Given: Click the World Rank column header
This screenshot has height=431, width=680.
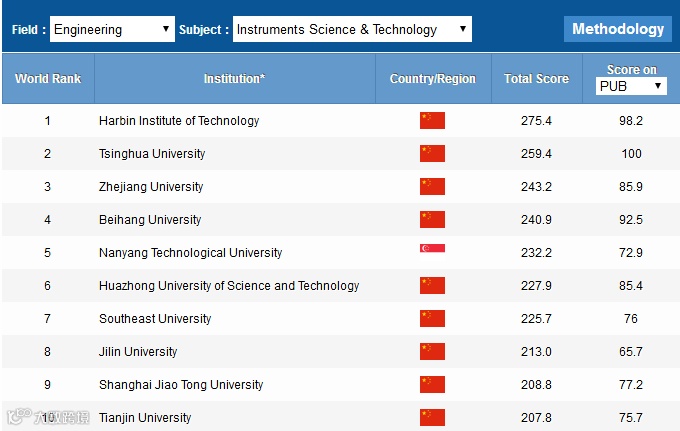Looking at the screenshot, I should [48, 78].
